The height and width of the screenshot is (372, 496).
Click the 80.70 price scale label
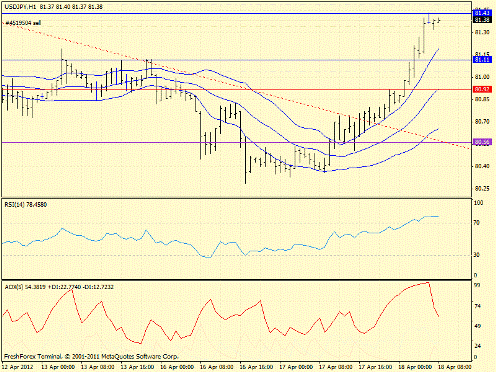[x=482, y=122]
